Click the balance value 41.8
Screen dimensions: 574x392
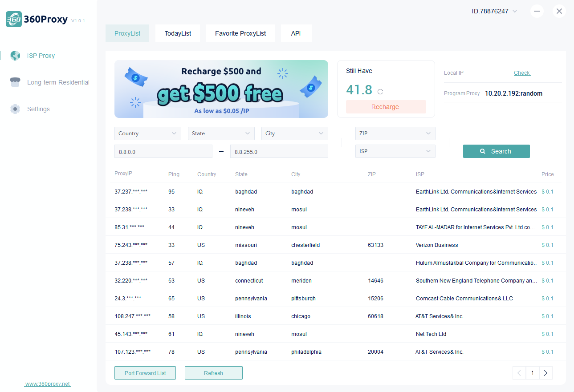[359, 90]
